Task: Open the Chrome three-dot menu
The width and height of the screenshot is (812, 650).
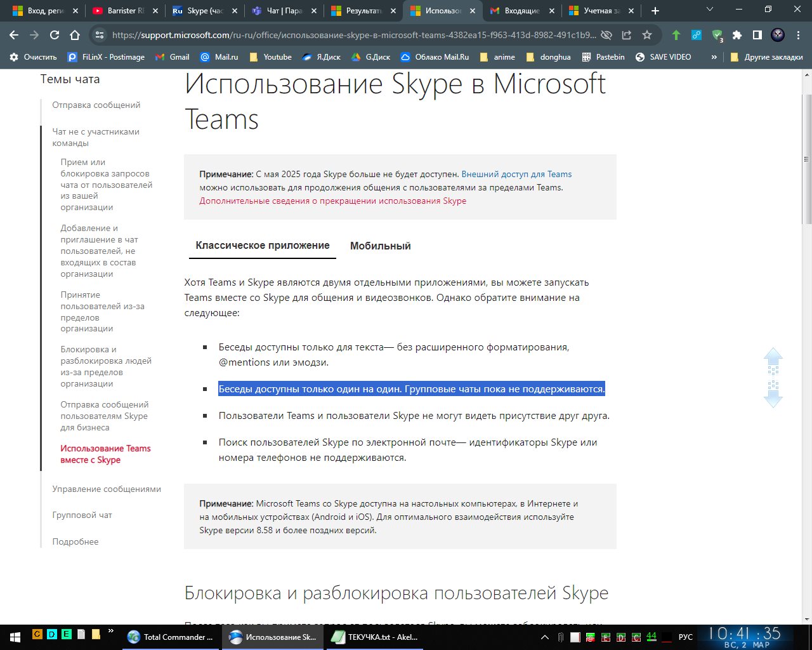Action: pyautogui.click(x=798, y=35)
